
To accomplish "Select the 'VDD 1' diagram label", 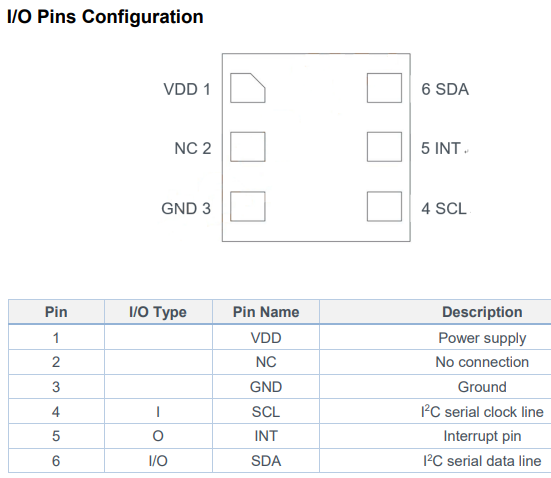I will [187, 89].
